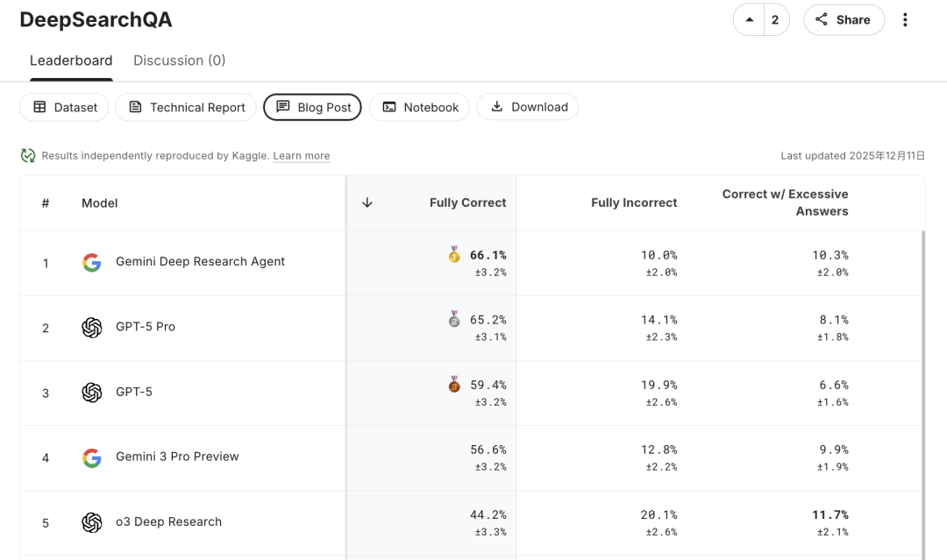This screenshot has height=560, width=947.
Task: Click the silver medal icon for 65.2%
Action: pos(454,320)
